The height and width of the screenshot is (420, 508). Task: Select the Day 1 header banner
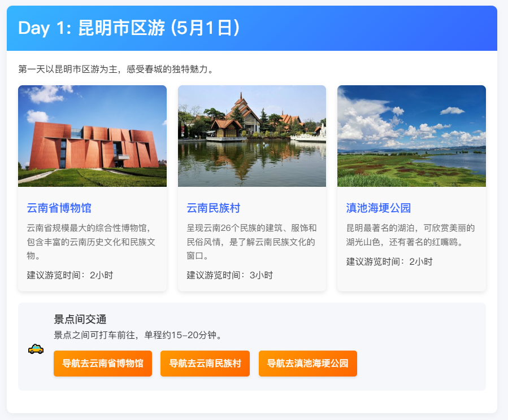click(x=254, y=28)
